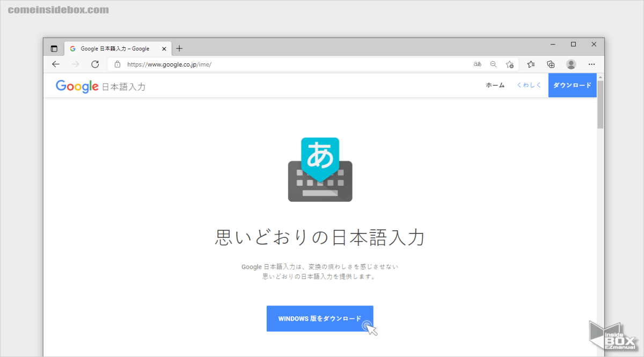The height and width of the screenshot is (357, 644).
Task: Open translate options with the aあ icon
Action: click(x=477, y=64)
